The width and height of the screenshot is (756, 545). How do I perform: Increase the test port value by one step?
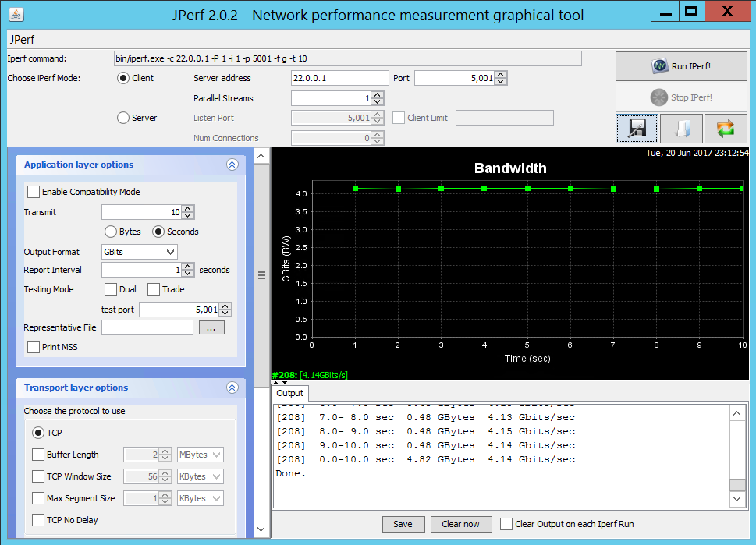[x=225, y=306]
